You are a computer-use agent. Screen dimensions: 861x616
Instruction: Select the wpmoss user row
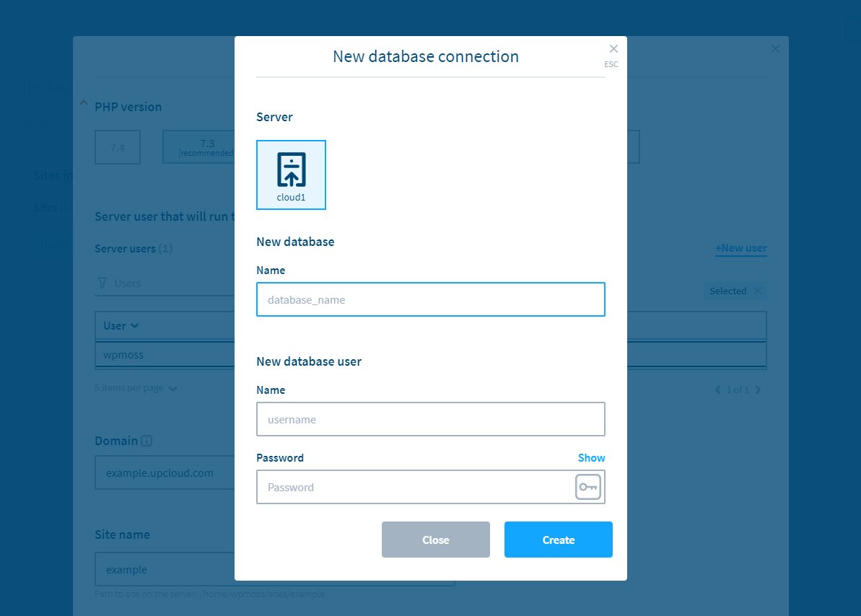tap(165, 355)
